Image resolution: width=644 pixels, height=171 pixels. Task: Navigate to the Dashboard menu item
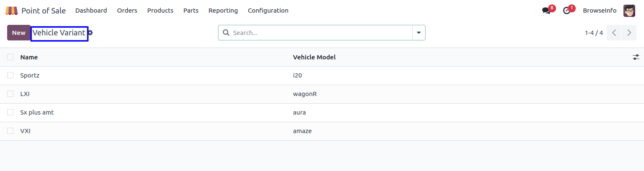pos(91,11)
